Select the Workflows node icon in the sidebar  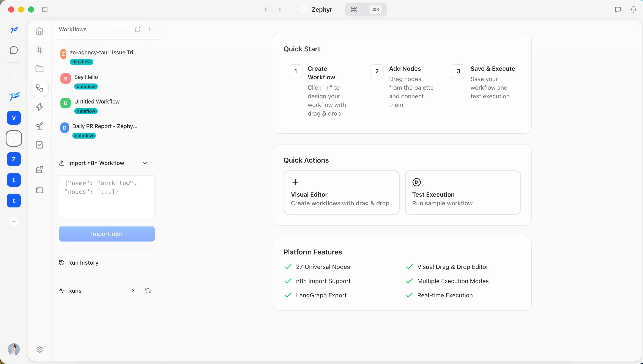point(39,88)
